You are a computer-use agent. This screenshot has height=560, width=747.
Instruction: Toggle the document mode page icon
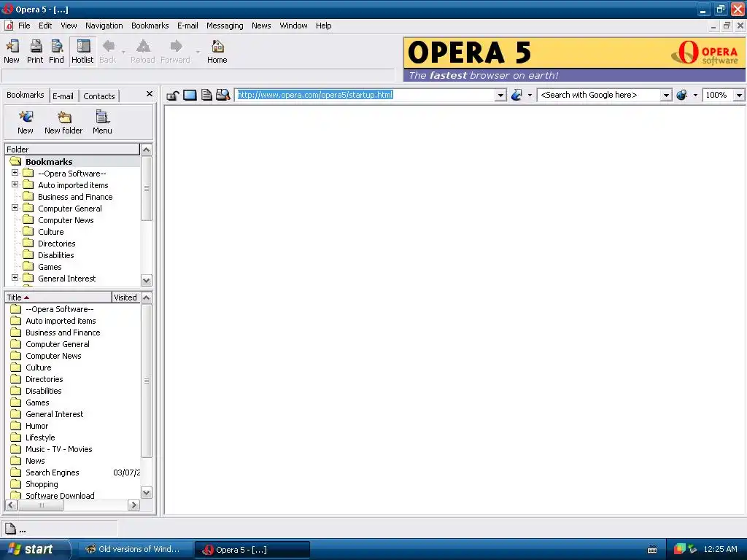[x=206, y=96]
